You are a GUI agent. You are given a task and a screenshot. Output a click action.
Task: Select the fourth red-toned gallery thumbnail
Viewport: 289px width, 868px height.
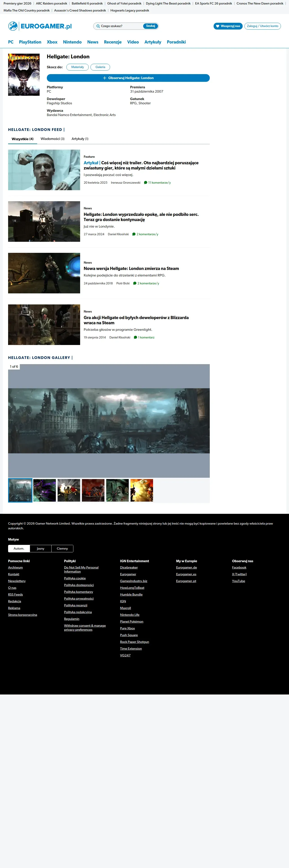93,490
